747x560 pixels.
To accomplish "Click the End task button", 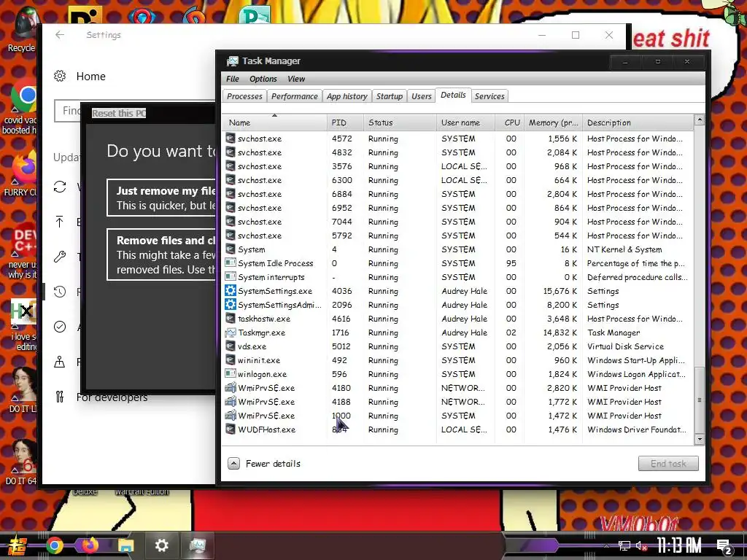I will point(668,463).
